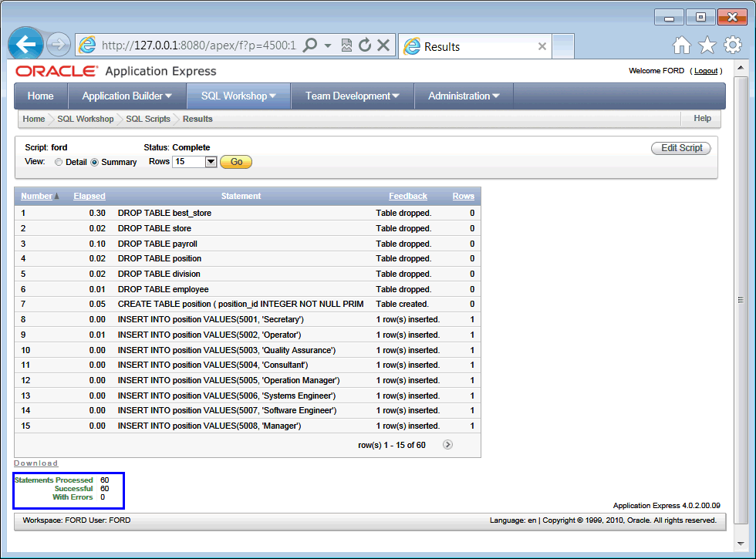Viewport: 756px width, 559px height.
Task: Toggle compatibility view icon in address bar
Action: click(346, 45)
